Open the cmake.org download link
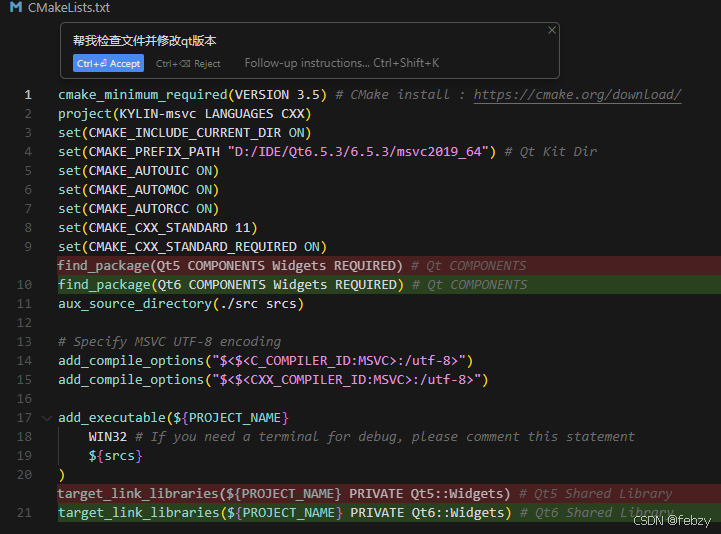This screenshot has width=721, height=534. pos(577,95)
